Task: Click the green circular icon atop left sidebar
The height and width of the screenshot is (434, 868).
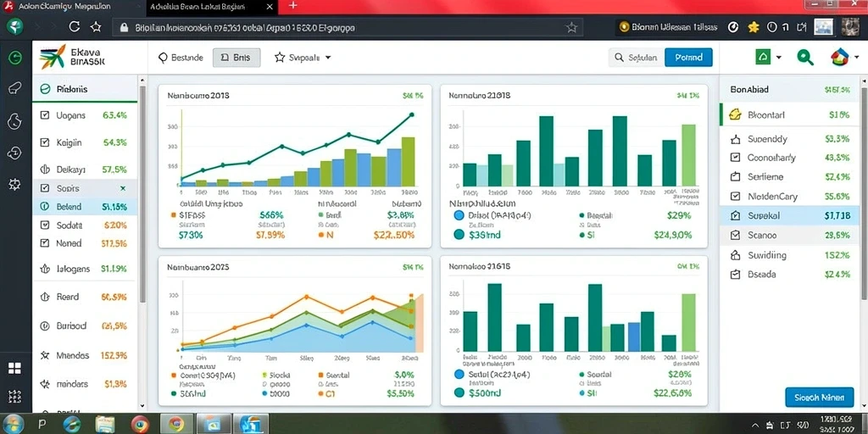Action: click(15, 57)
